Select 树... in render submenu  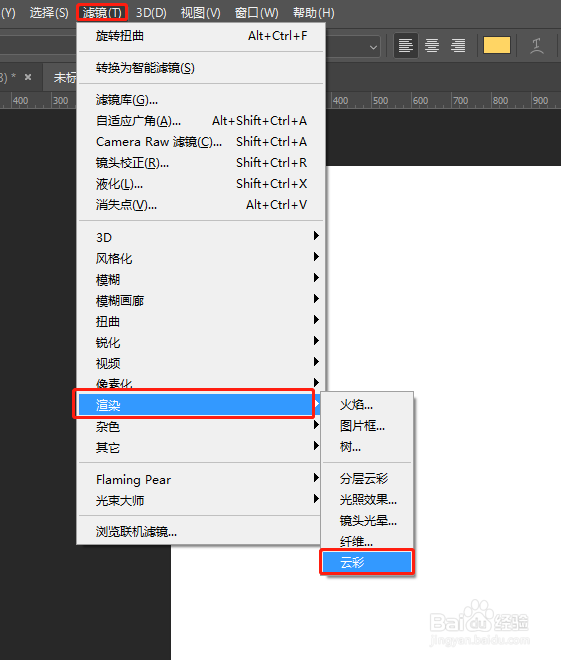pos(367,447)
